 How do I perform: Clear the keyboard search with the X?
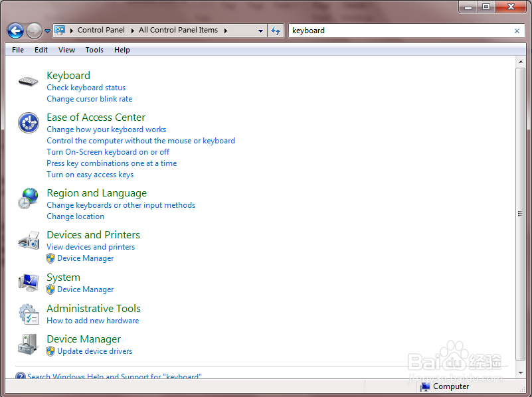point(517,31)
